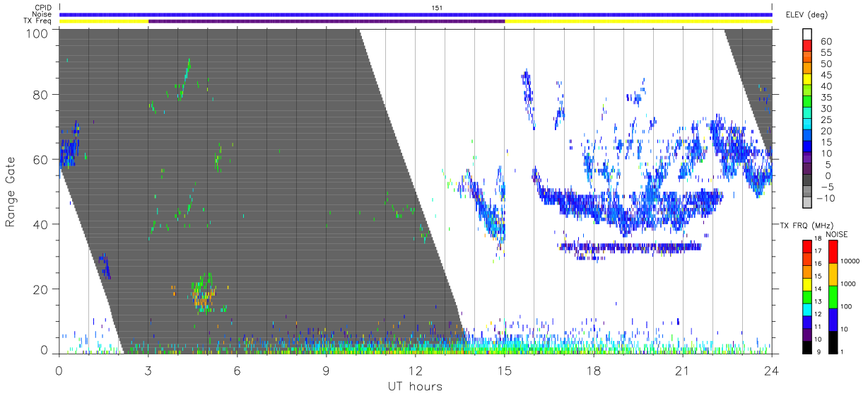Click the 12 tick on UT hours axis

coord(415,370)
